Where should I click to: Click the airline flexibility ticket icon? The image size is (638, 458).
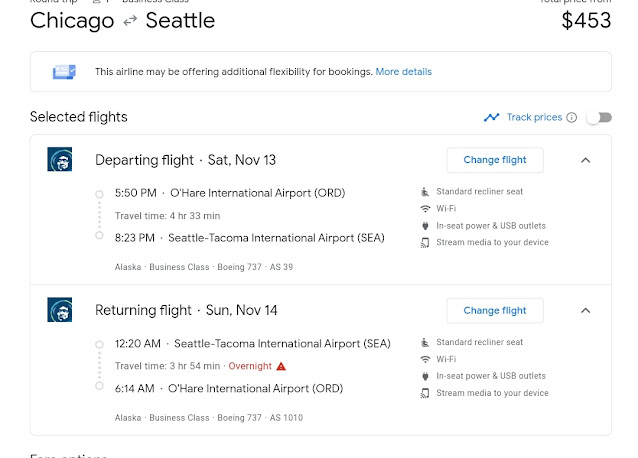coord(65,72)
